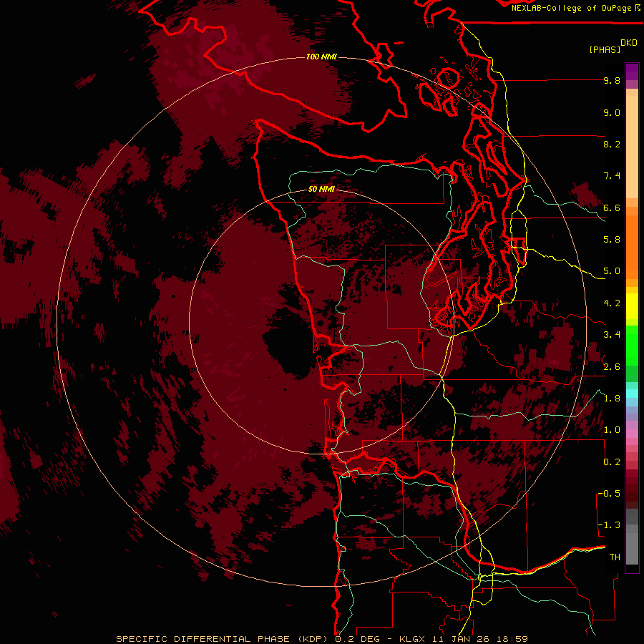Click the 3.4 legend value

tap(612, 335)
